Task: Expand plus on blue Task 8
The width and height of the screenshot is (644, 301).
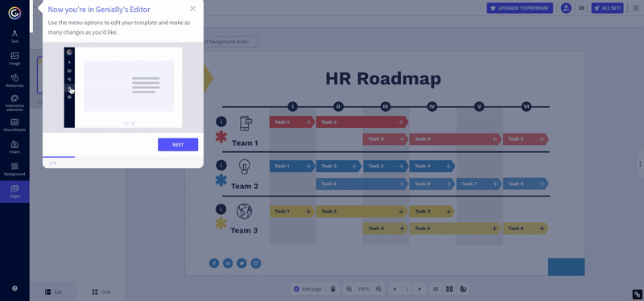Action: click(x=542, y=184)
